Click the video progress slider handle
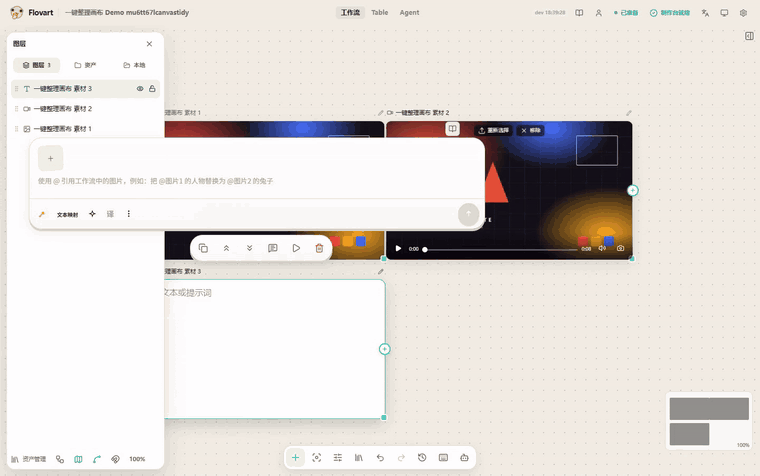Viewport: 760px width, 476px height. point(425,250)
